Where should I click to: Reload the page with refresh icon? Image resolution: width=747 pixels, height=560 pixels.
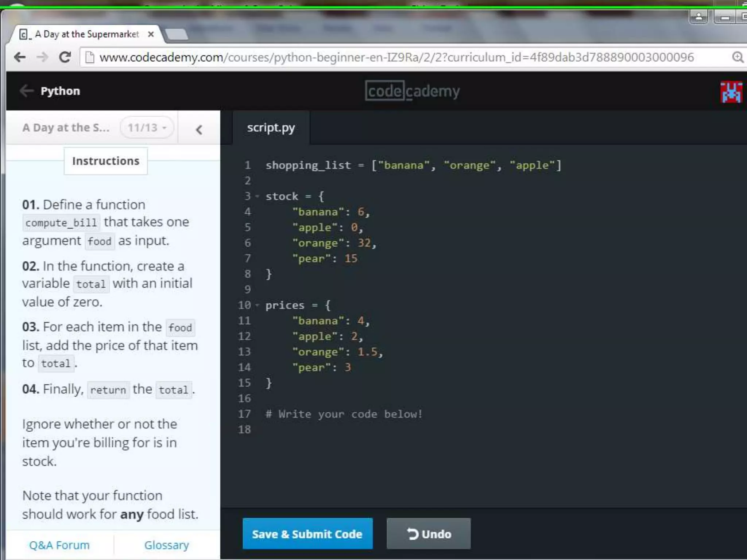[x=65, y=57]
